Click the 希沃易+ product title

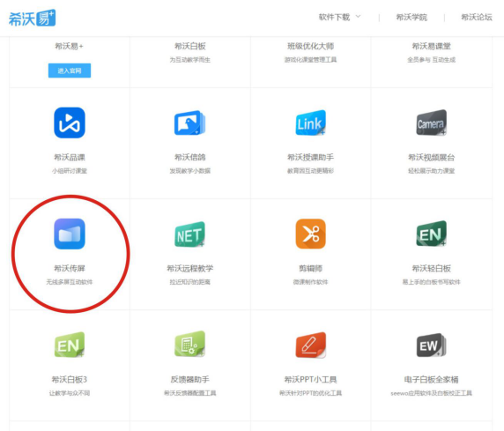[69, 47]
